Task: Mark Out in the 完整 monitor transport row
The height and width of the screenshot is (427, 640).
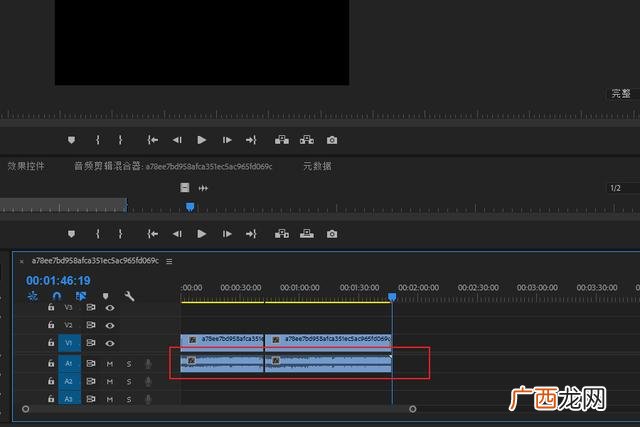Action: [120, 140]
